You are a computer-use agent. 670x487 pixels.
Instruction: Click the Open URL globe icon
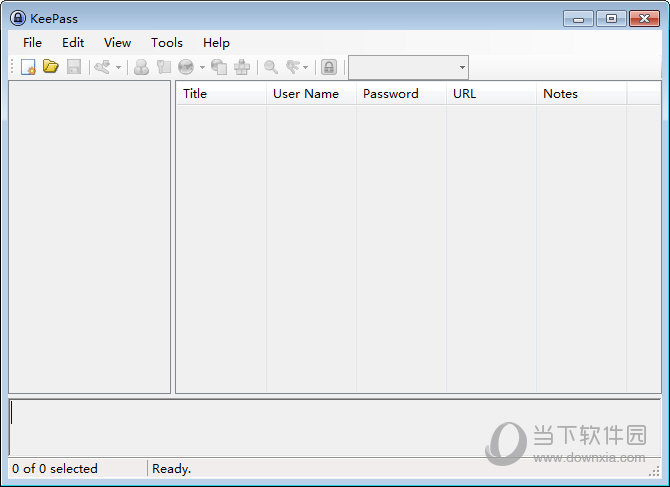click(186, 67)
